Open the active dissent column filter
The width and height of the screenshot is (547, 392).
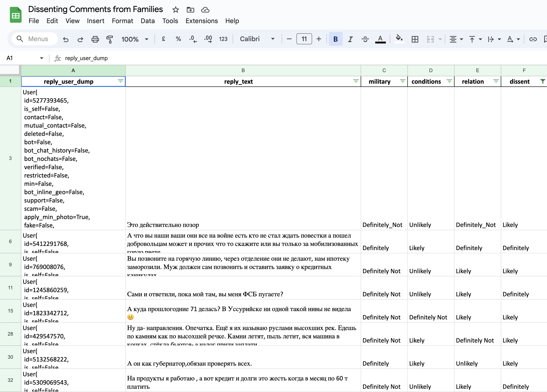click(x=542, y=82)
